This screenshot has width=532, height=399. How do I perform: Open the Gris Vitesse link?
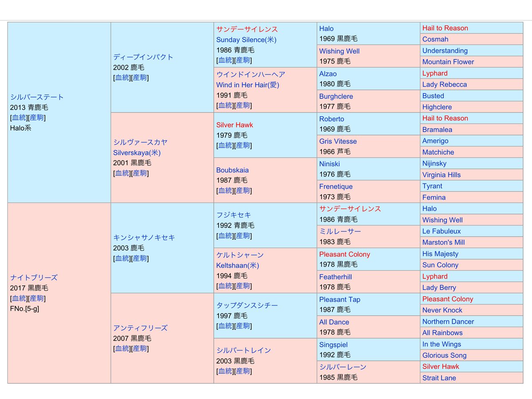point(338,141)
